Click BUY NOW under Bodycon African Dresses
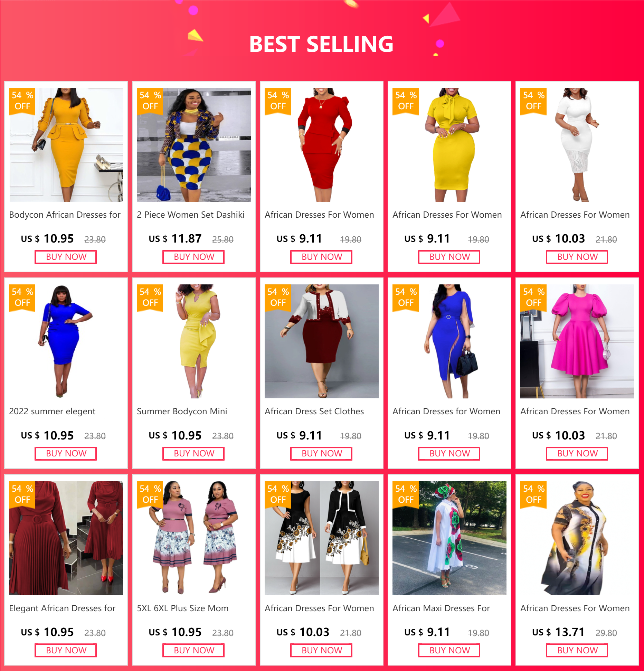The height and width of the screenshot is (671, 644). point(66,257)
